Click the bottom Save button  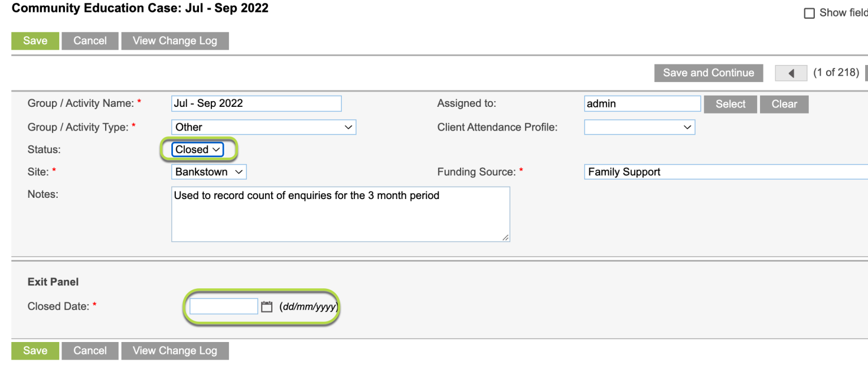click(35, 350)
